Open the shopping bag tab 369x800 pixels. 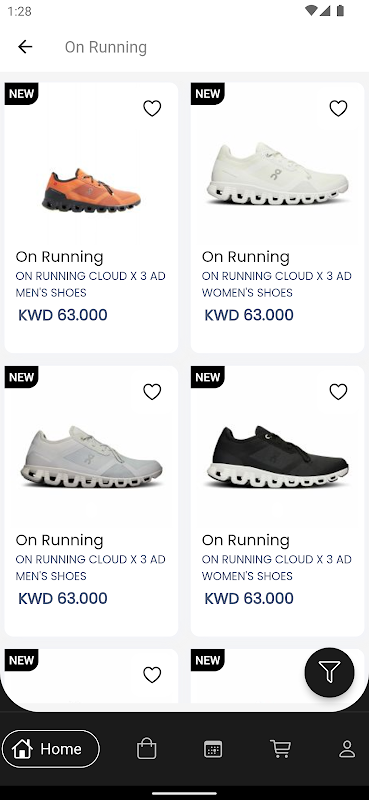coord(146,749)
